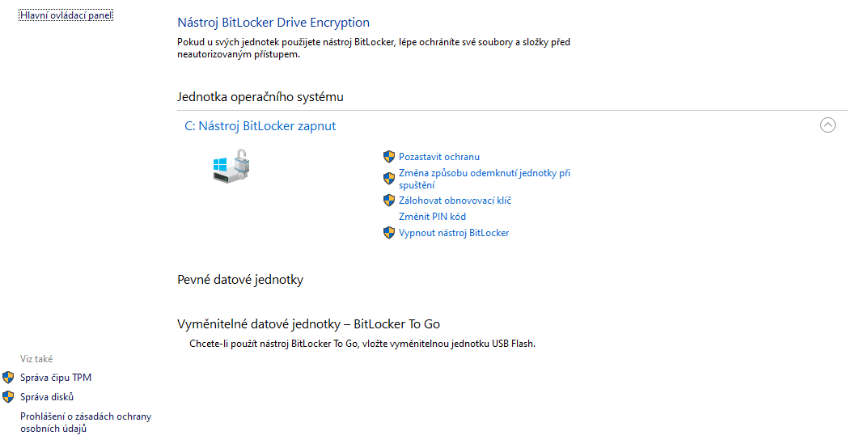Viewport: 868px width, 448px height.
Task: Click shield icon beside Vypnout nástroj BitLocker
Action: (x=389, y=233)
